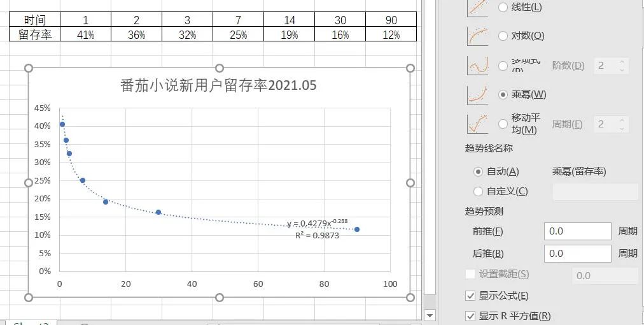Click the chart's bottom-center resize handle
Viewport: 644px width, 325px height.
pos(220,297)
